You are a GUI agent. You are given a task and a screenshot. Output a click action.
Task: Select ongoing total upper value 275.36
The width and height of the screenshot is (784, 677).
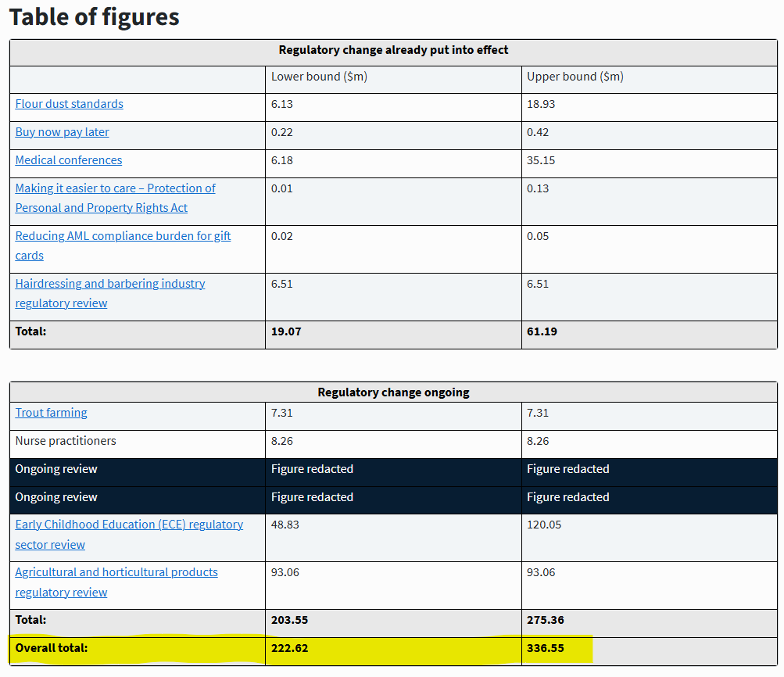[546, 620]
